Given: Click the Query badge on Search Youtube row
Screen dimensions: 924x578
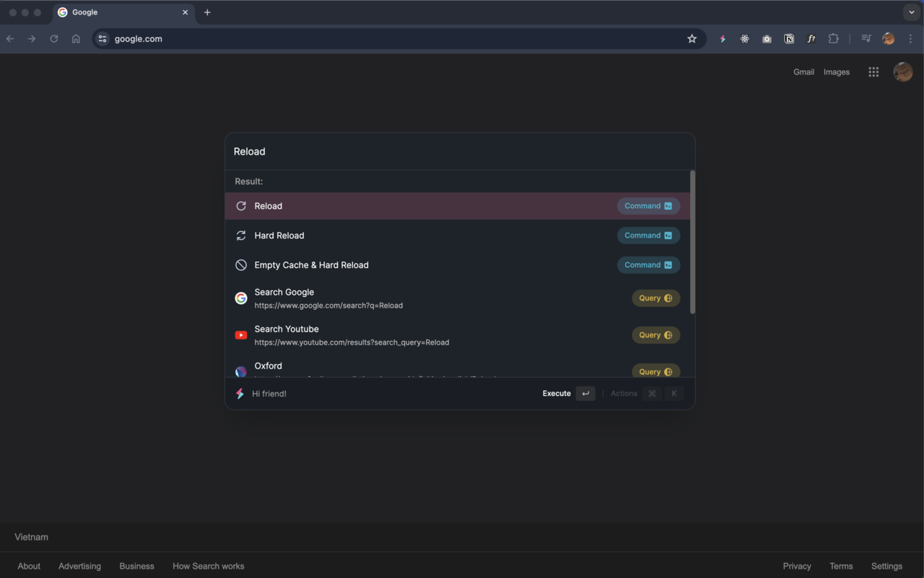Looking at the screenshot, I should pyautogui.click(x=655, y=335).
